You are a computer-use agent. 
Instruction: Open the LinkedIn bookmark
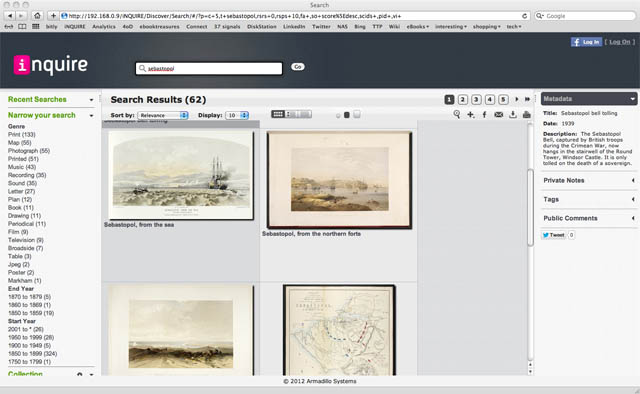pyautogui.click(x=294, y=27)
